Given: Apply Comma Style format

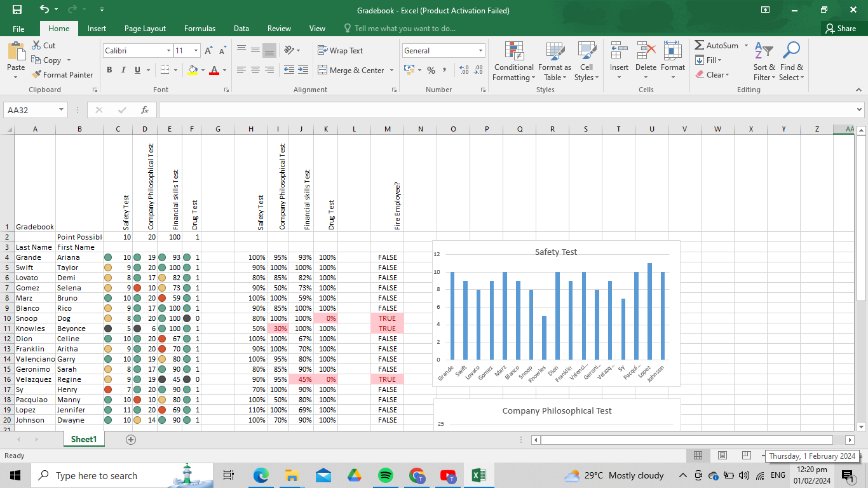Looking at the screenshot, I should click(445, 70).
